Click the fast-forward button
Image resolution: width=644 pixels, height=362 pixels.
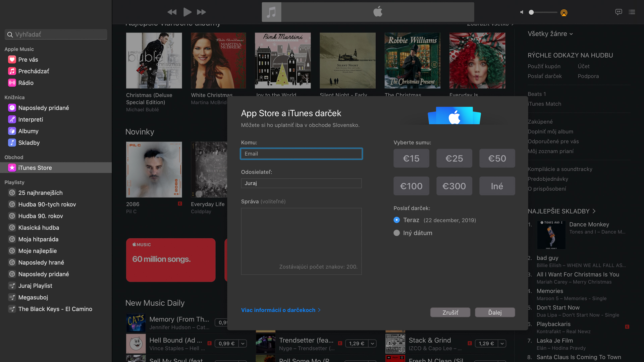201,12
